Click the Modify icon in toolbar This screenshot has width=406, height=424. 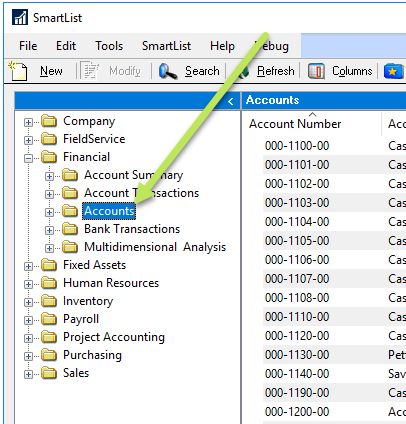(x=90, y=71)
